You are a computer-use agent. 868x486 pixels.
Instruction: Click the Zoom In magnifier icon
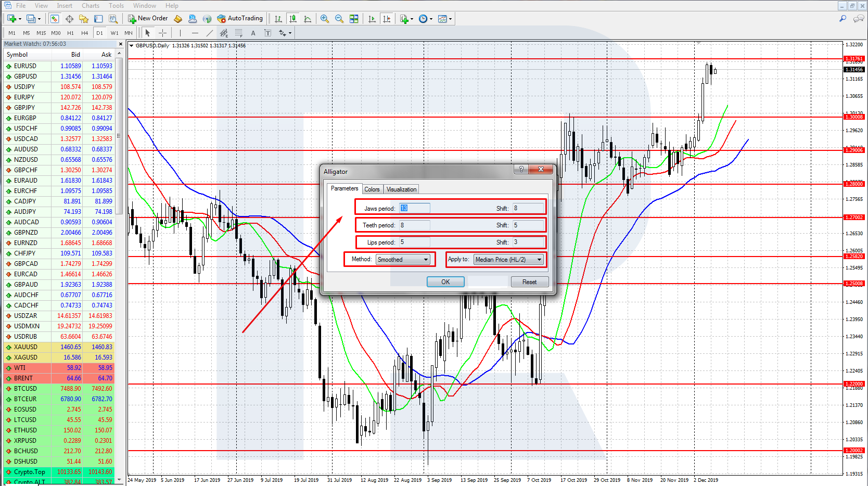click(325, 19)
